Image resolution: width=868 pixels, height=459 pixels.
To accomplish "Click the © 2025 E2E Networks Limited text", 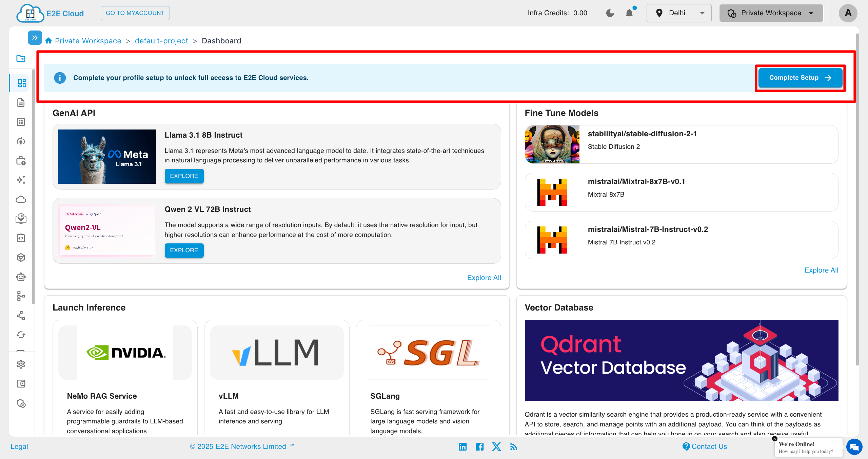I will (x=242, y=446).
